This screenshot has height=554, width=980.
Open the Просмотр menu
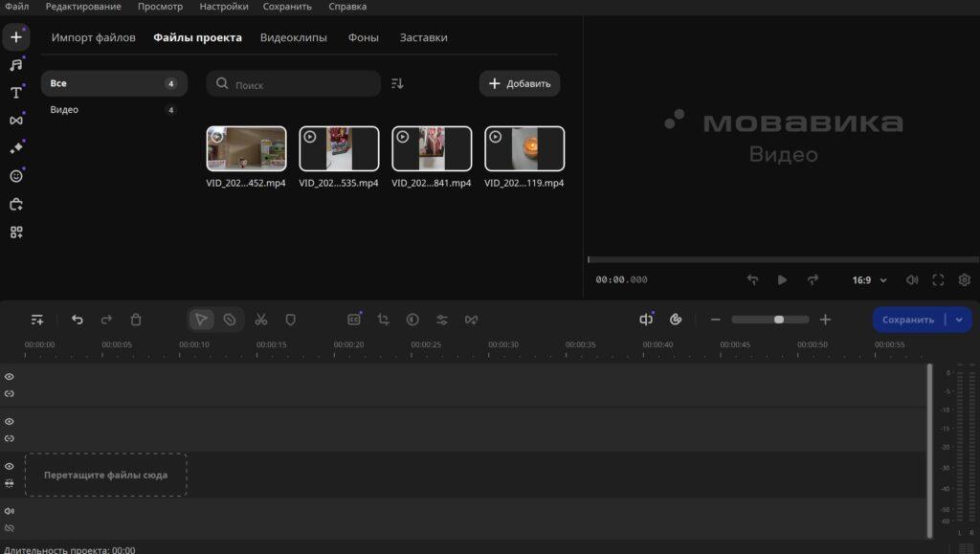160,7
